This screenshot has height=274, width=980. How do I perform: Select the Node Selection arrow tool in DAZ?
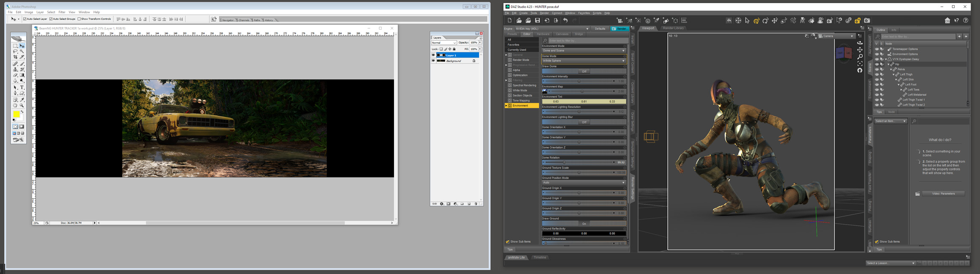(x=747, y=20)
